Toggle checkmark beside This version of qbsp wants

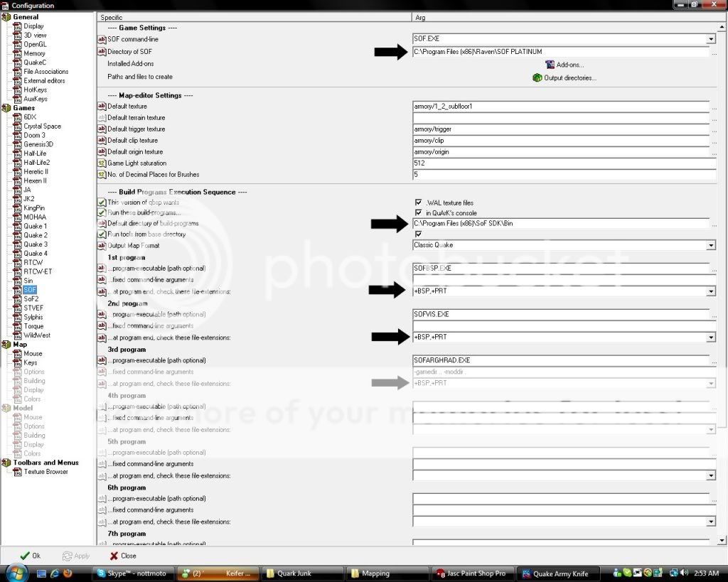coord(102,203)
